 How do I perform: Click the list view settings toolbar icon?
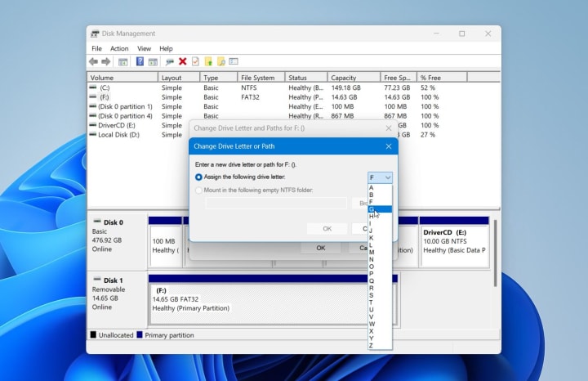(x=234, y=61)
